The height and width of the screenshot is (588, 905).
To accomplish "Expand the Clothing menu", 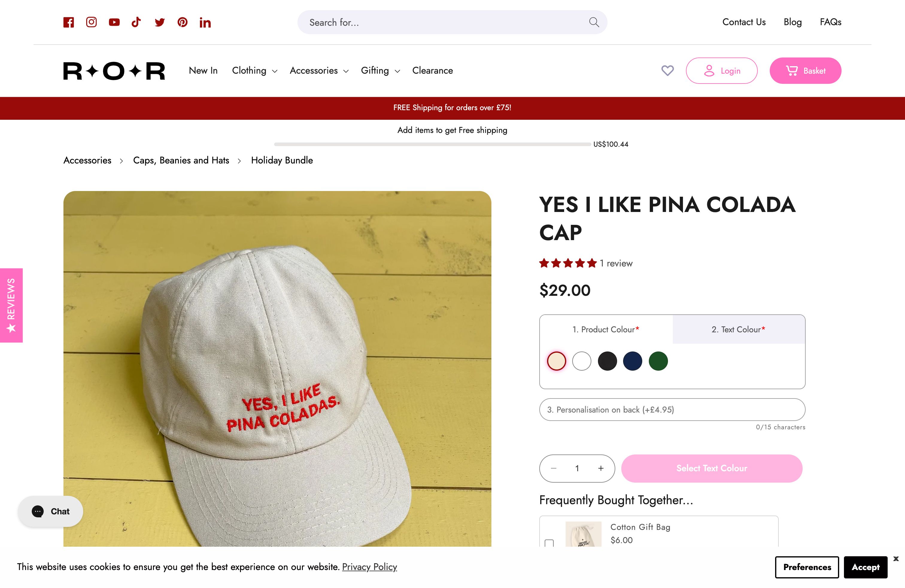I will [x=254, y=71].
